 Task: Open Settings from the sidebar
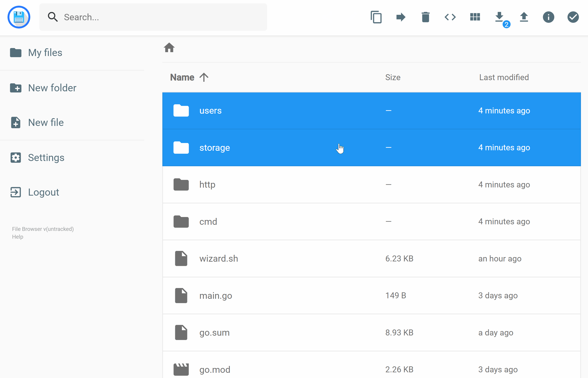46,157
